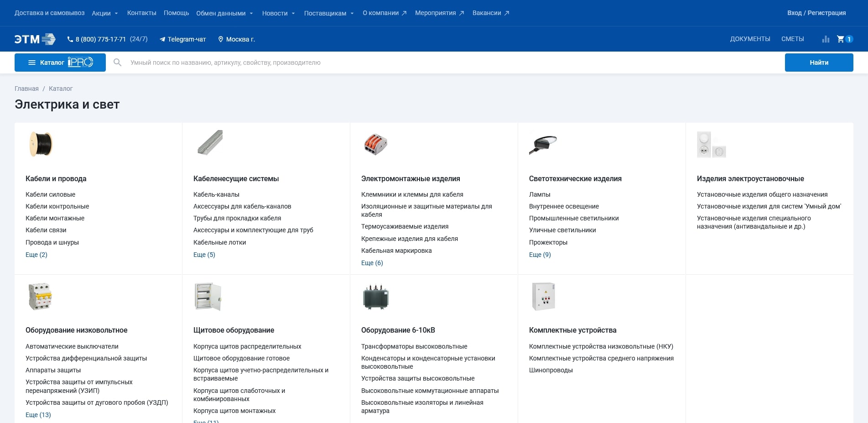Image resolution: width=868 pixels, height=423 pixels.
Task: Click the cable reel category image
Action: (41, 144)
